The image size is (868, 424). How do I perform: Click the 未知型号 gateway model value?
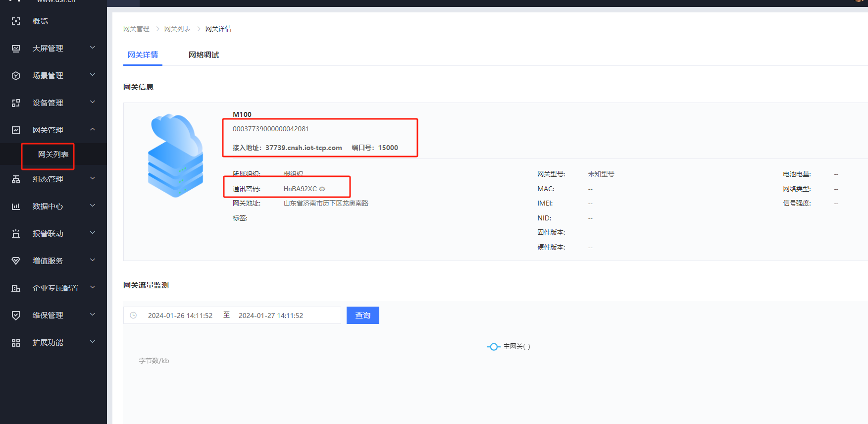(601, 174)
